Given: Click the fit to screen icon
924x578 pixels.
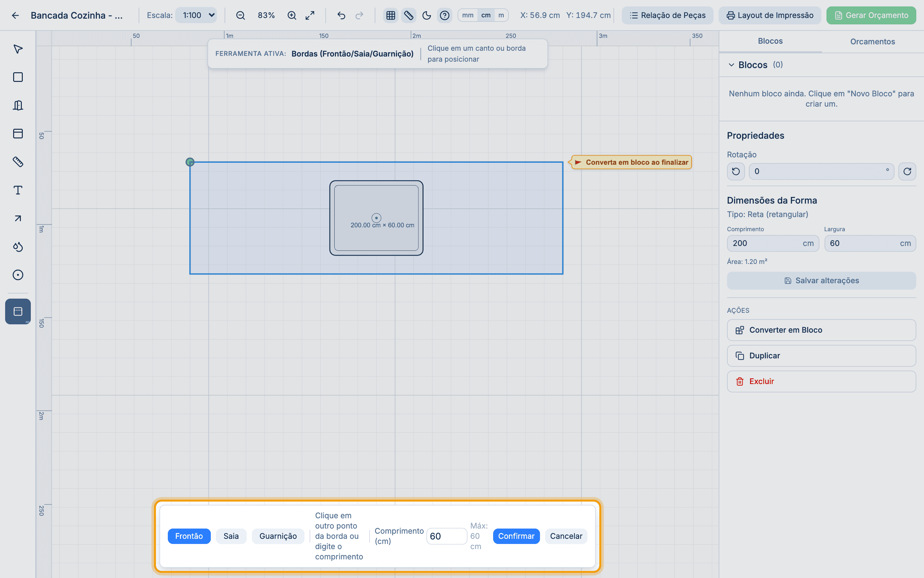Looking at the screenshot, I should pos(310,15).
